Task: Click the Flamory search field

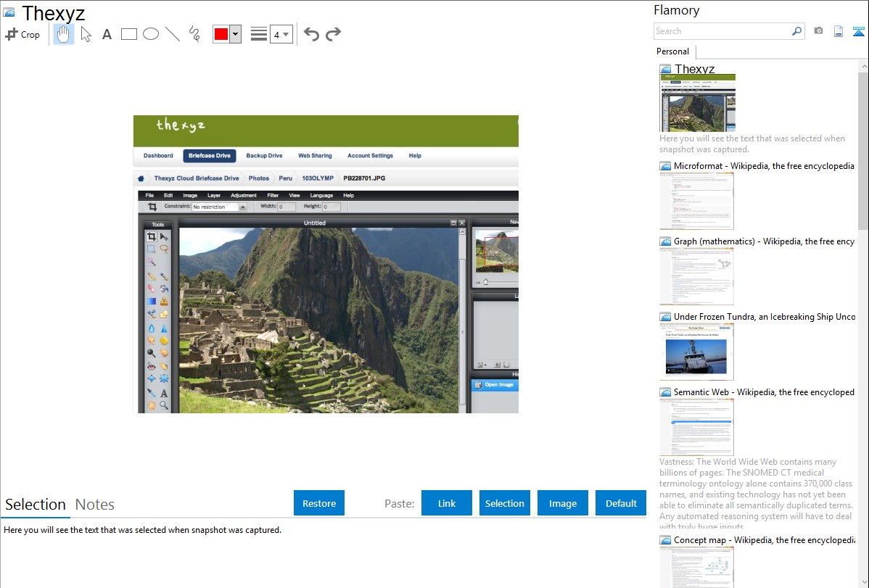Action: (x=722, y=31)
